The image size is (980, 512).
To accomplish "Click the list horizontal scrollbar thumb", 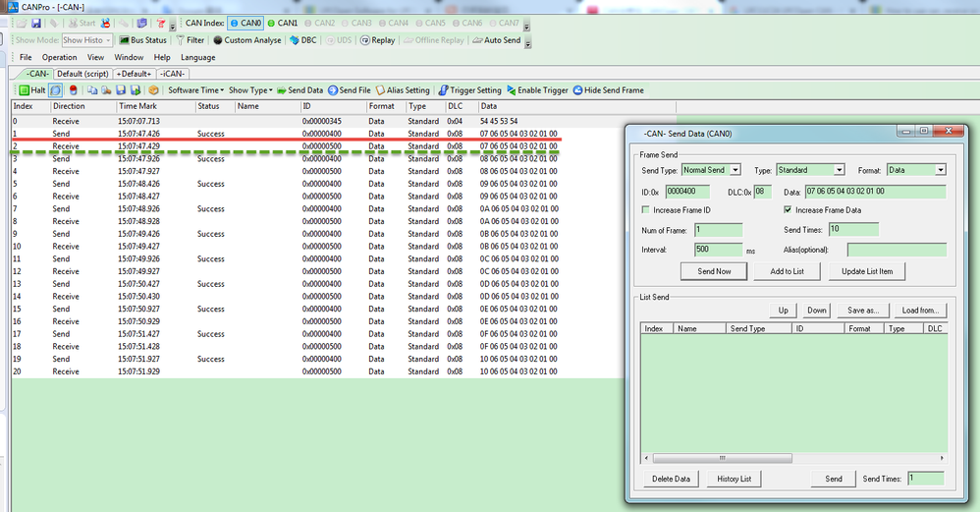I will [x=723, y=458].
